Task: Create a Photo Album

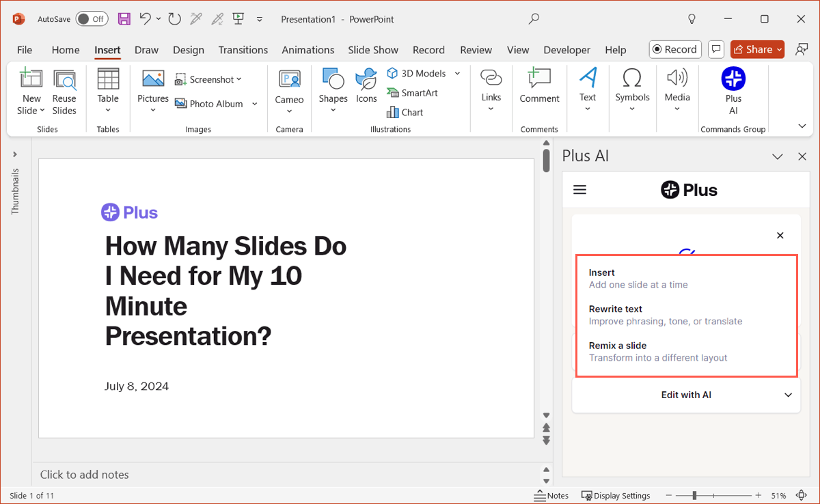Action: point(209,104)
